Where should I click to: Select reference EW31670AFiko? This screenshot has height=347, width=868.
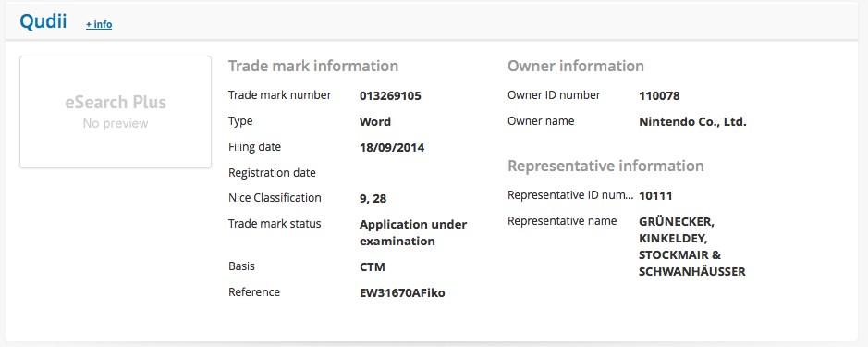click(x=402, y=293)
